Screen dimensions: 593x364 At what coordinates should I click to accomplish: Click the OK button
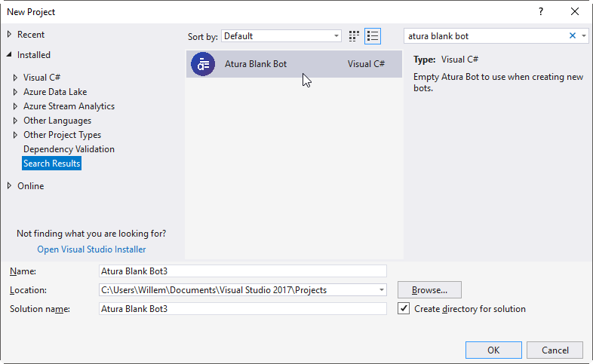[493, 350]
